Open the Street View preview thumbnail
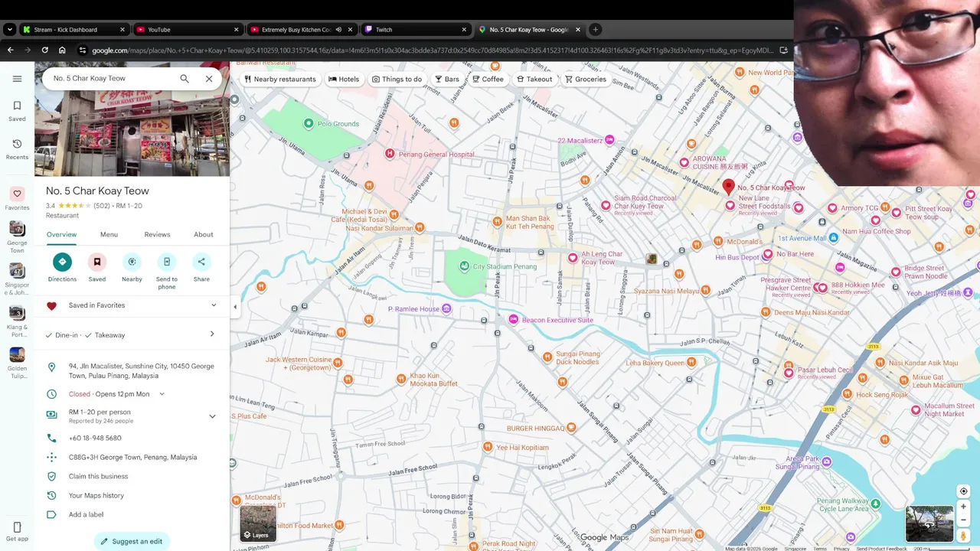 (929, 523)
